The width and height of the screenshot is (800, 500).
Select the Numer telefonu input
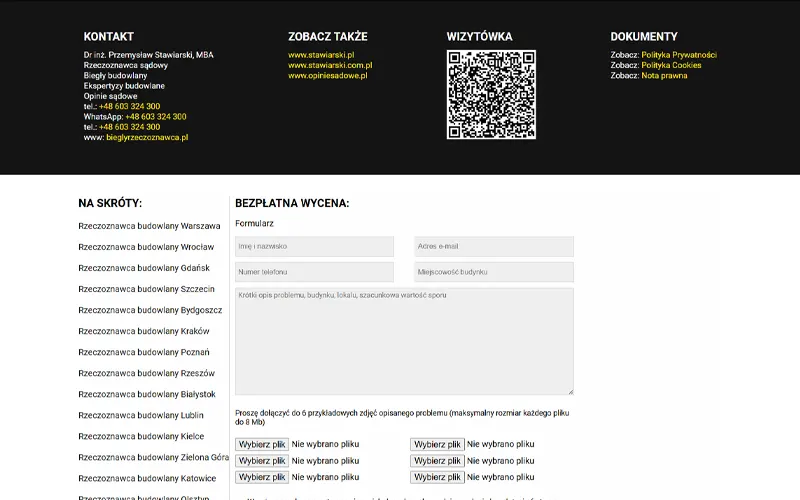point(314,272)
